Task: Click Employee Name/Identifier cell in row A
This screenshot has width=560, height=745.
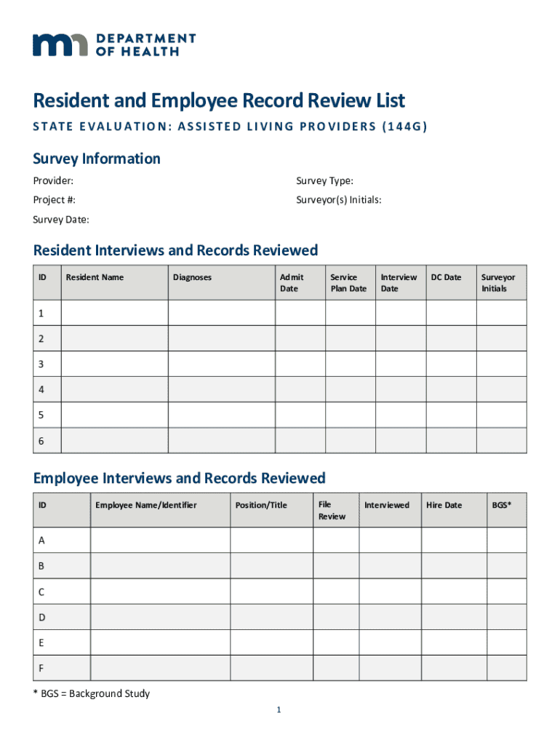Action: (160, 540)
